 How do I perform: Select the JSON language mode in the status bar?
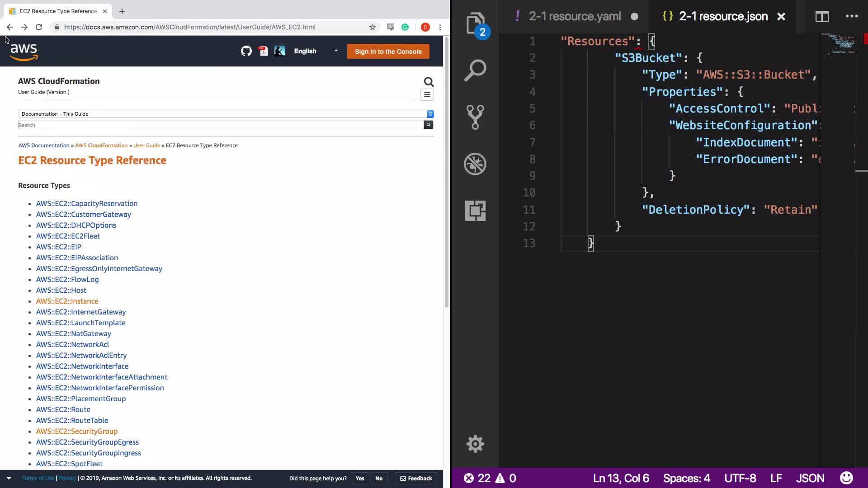[810, 478]
